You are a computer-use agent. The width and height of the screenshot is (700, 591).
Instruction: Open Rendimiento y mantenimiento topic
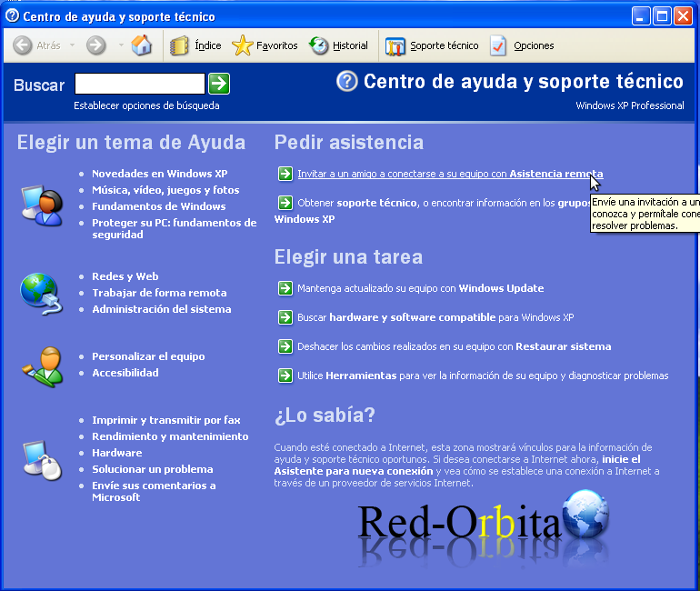pos(170,436)
